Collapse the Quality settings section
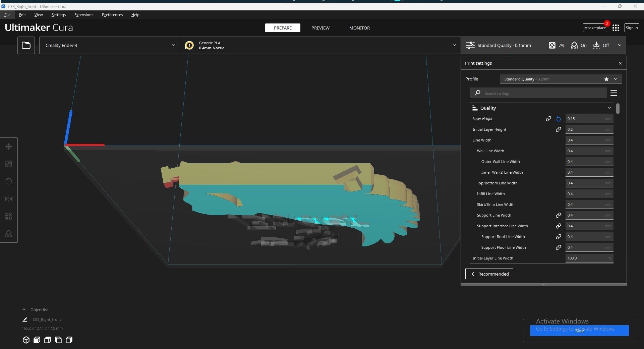 (x=541, y=108)
